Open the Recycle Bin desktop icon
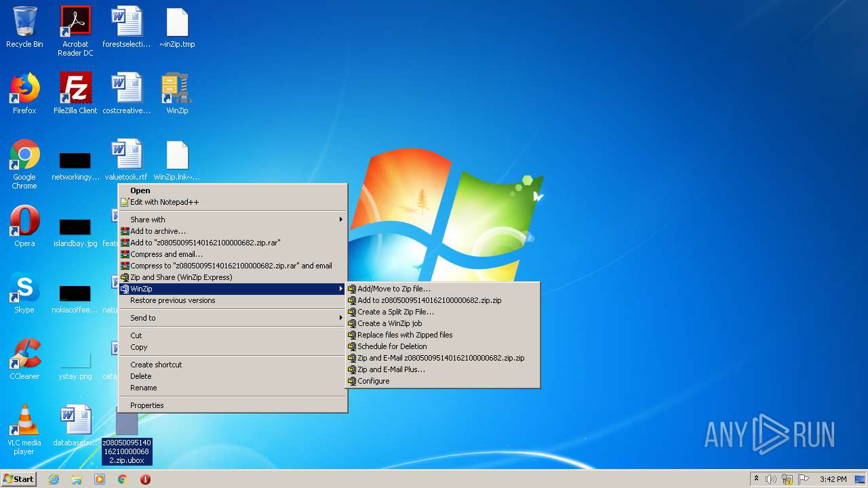The image size is (868, 488). click(24, 28)
